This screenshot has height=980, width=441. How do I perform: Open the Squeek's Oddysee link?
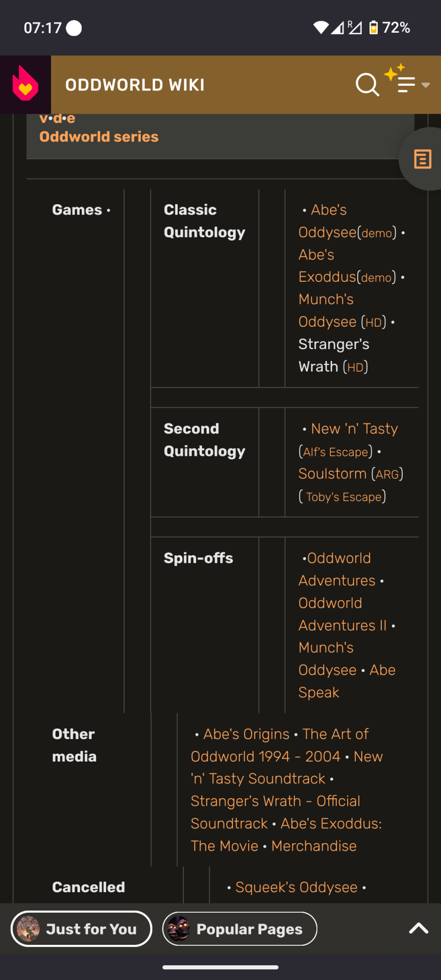point(297,888)
